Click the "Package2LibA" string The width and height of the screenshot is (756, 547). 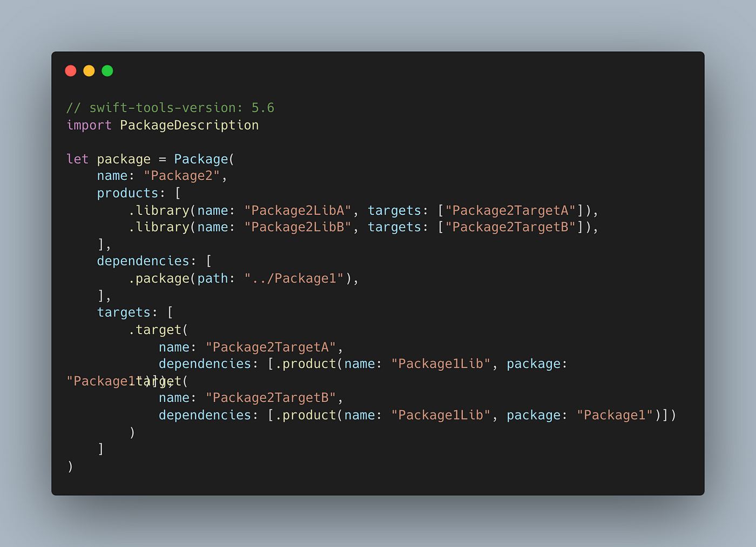coord(298,210)
